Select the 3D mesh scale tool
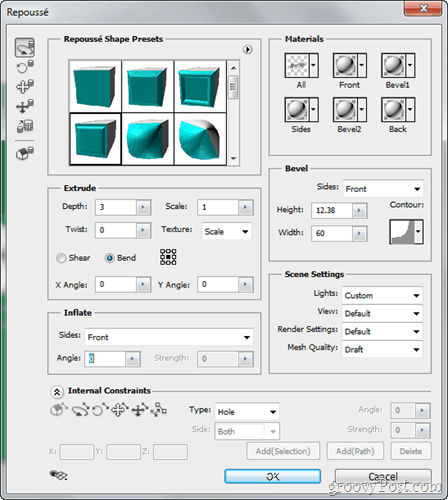Screen dimensions: 448x500 click(25, 126)
